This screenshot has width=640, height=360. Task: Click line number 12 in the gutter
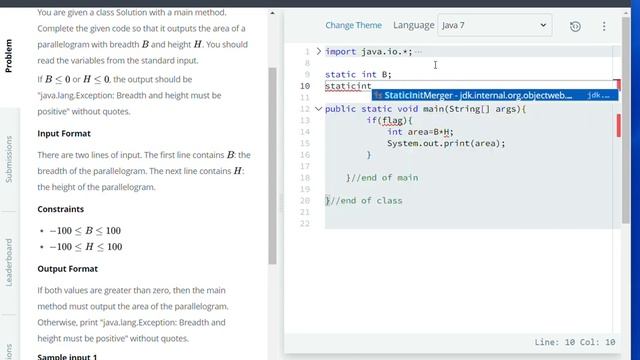click(x=305, y=109)
